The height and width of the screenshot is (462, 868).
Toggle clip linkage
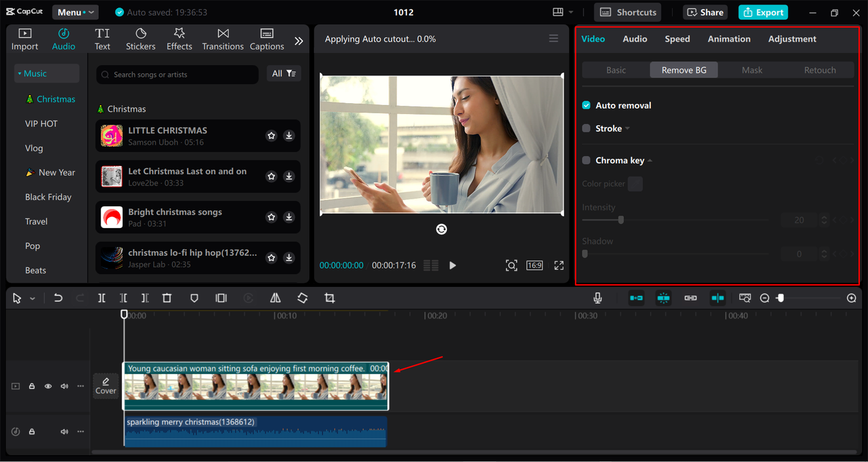click(690, 298)
